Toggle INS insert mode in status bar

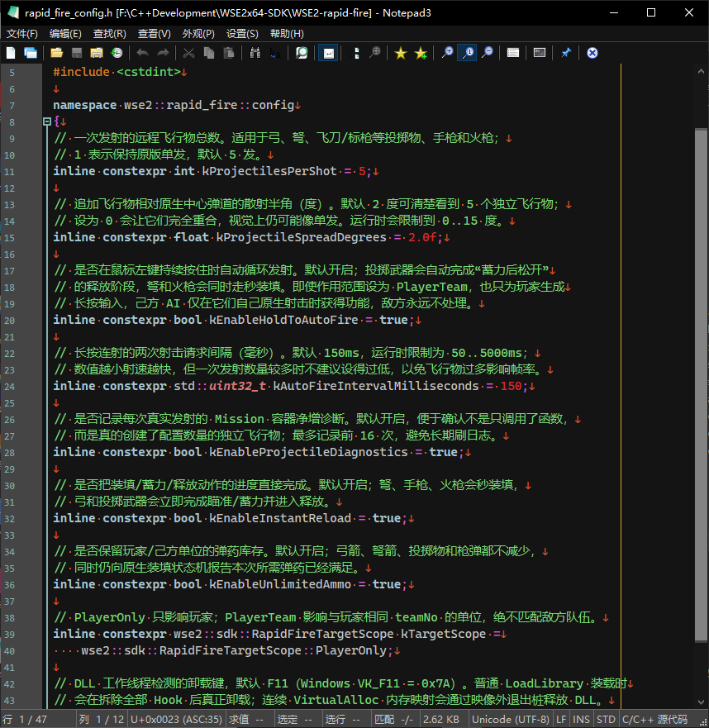click(581, 719)
